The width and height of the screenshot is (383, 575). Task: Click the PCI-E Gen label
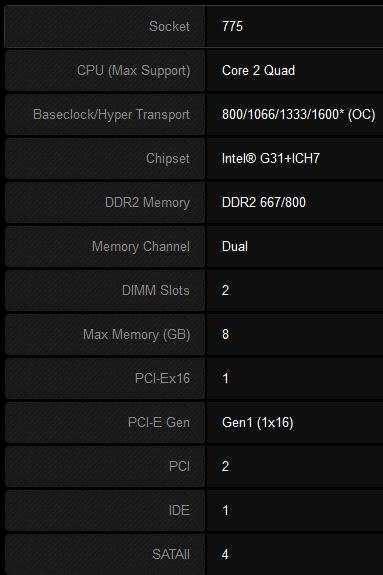pyautogui.click(x=159, y=422)
